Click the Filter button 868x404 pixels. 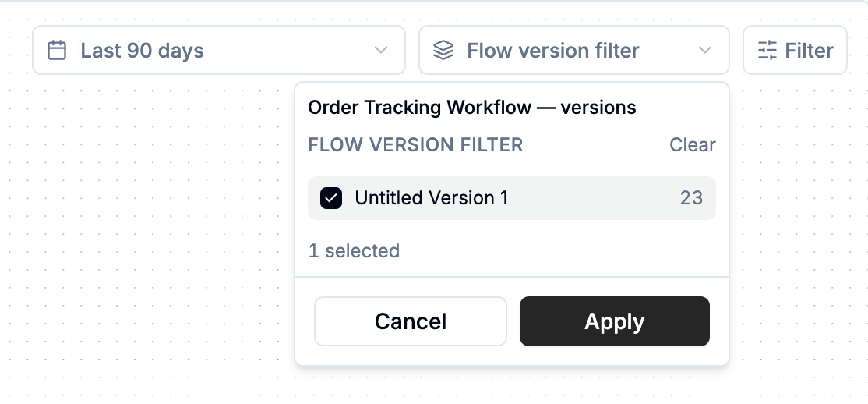click(795, 50)
